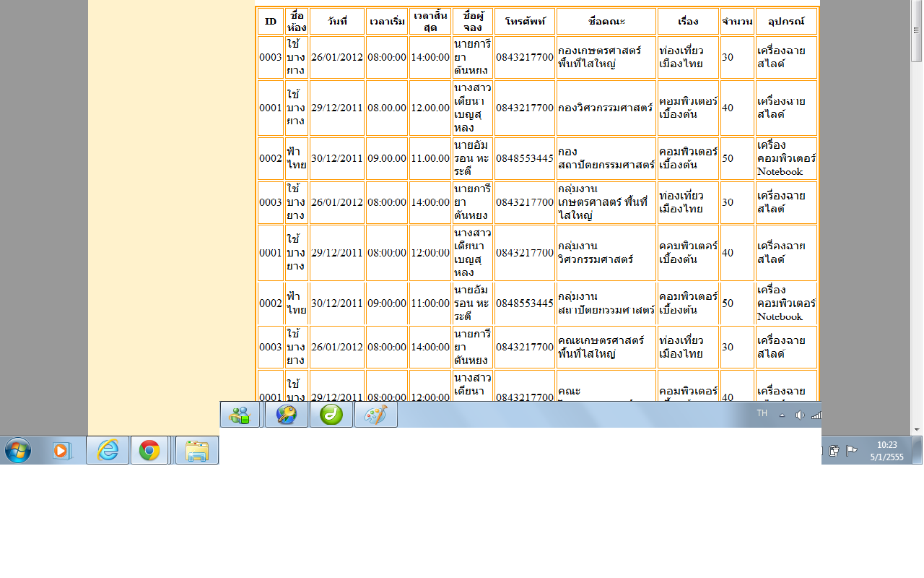
Task: Click the scrollbar down arrow
Action: point(918,429)
